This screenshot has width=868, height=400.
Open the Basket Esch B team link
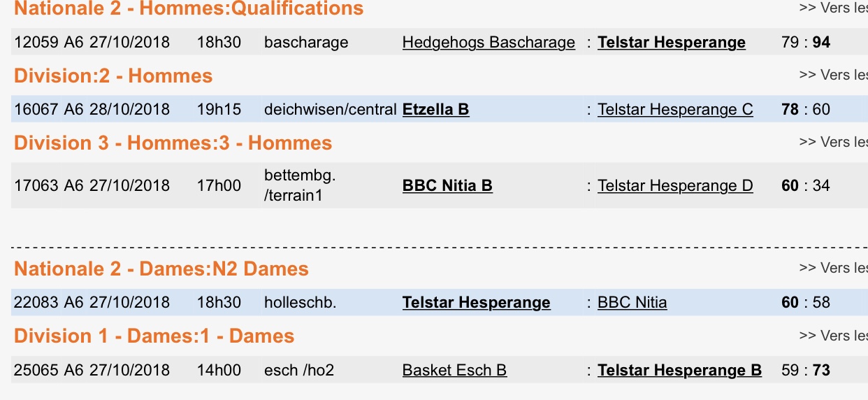454,370
